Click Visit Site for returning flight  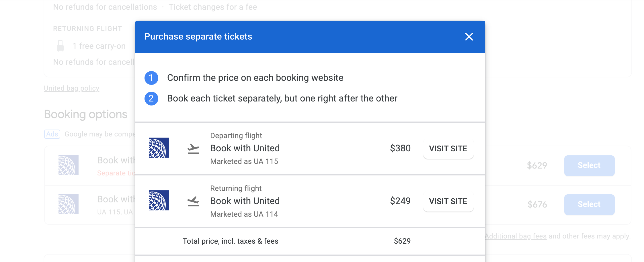pos(448,201)
